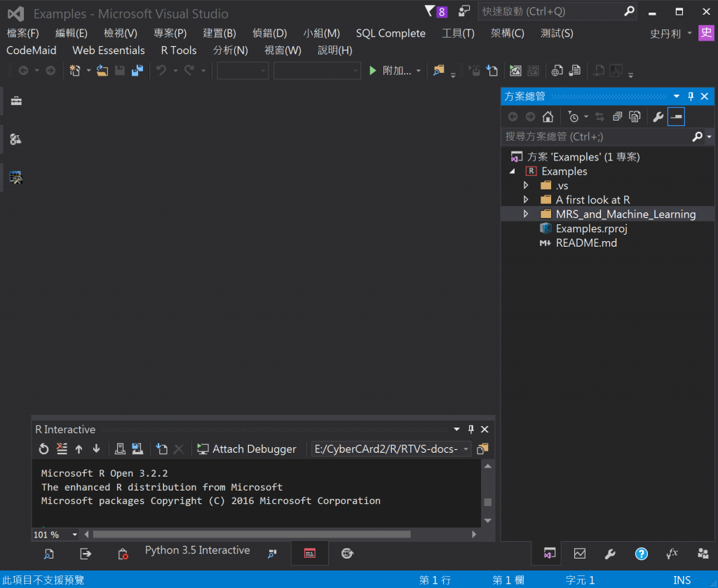
Task: Click the 搜尋方案總管 search field
Action: (x=597, y=137)
